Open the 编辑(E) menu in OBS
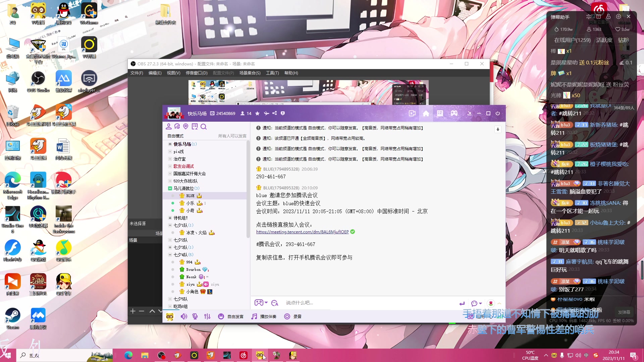 tap(155, 73)
